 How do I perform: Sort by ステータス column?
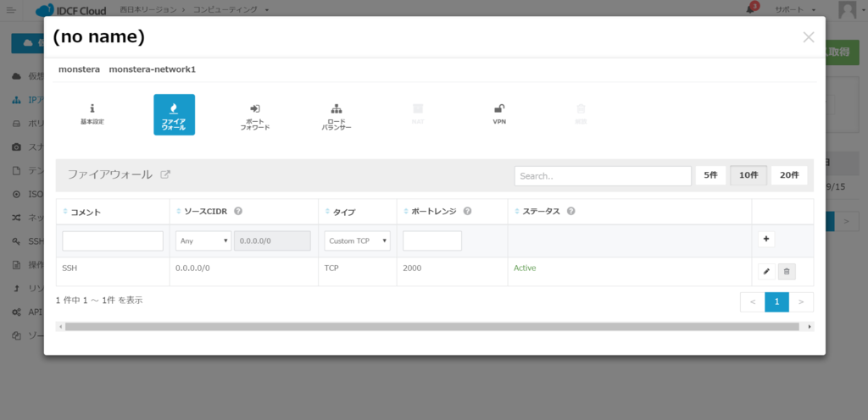537,211
